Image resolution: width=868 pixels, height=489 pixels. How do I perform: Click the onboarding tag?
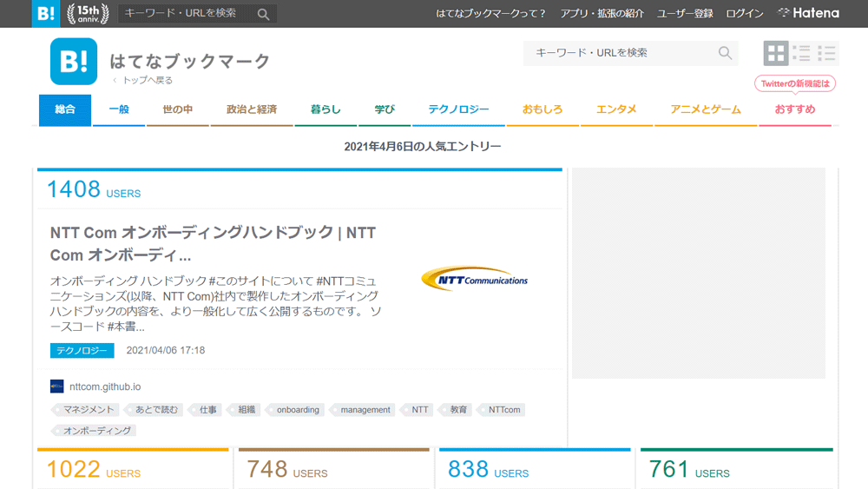coord(294,410)
